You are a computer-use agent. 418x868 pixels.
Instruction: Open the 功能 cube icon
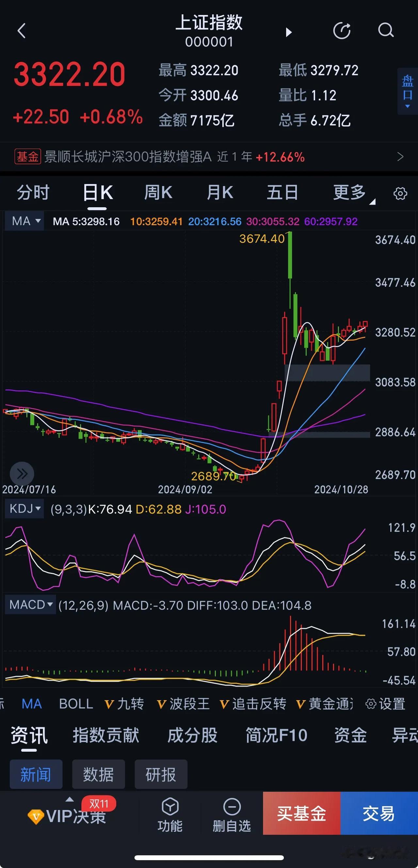click(170, 807)
